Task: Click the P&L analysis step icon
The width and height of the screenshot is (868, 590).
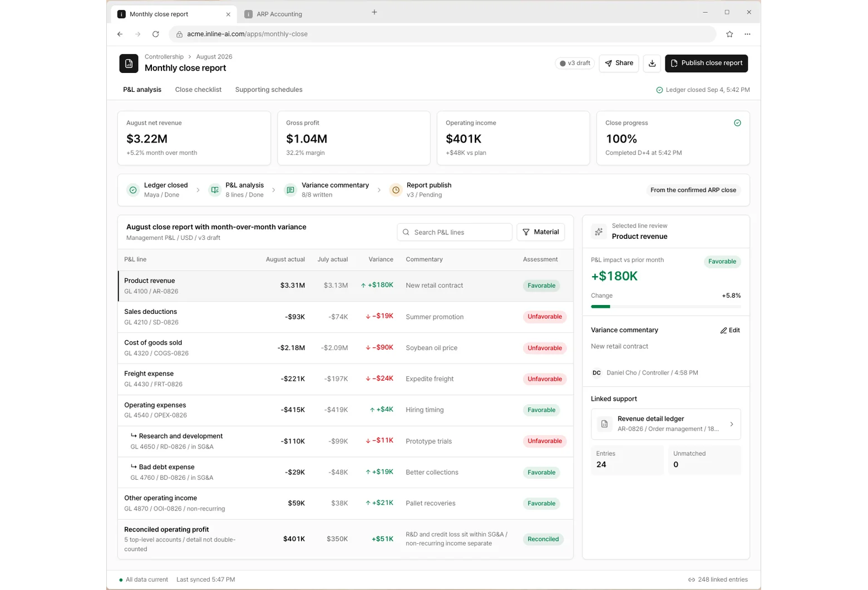Action: tap(215, 190)
